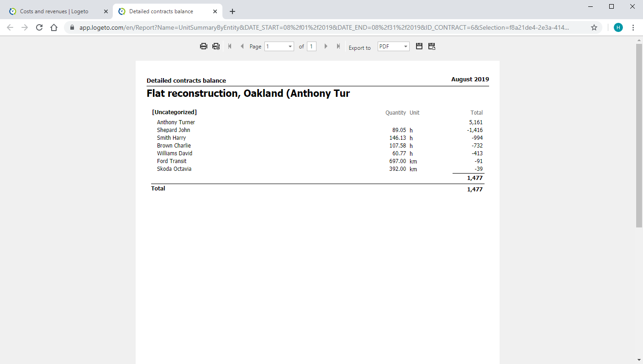Click the Flat reconstruction, Oakland heading
Screen dimensions: 643x364
tap(248, 94)
